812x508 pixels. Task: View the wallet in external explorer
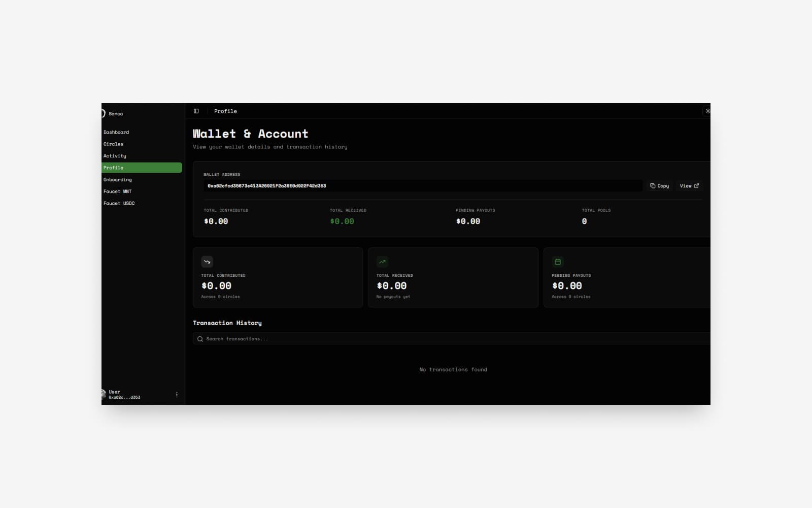pyautogui.click(x=689, y=186)
